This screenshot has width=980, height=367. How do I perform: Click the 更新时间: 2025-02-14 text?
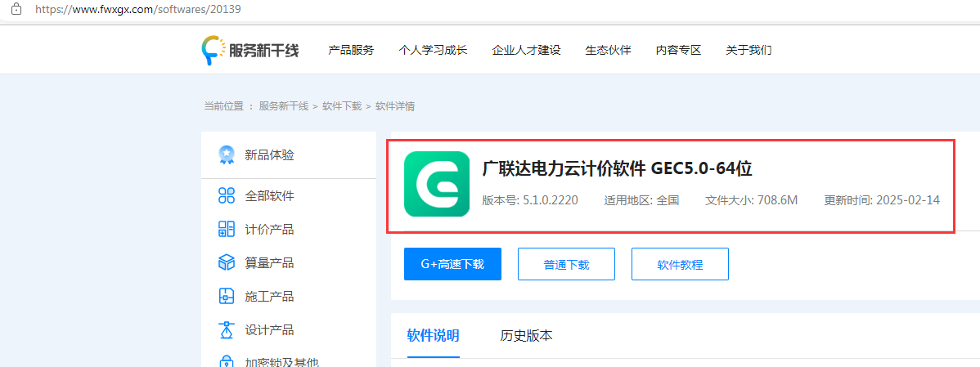click(882, 200)
